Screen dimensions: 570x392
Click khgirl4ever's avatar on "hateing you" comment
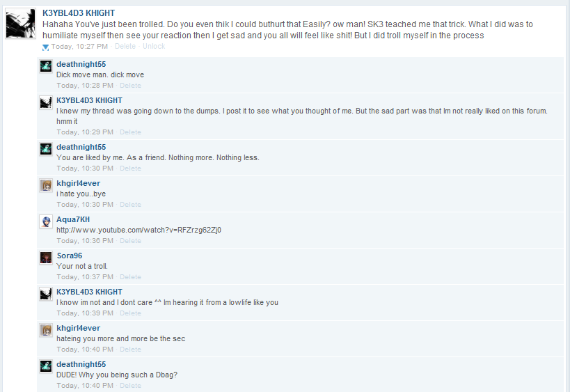point(46,330)
